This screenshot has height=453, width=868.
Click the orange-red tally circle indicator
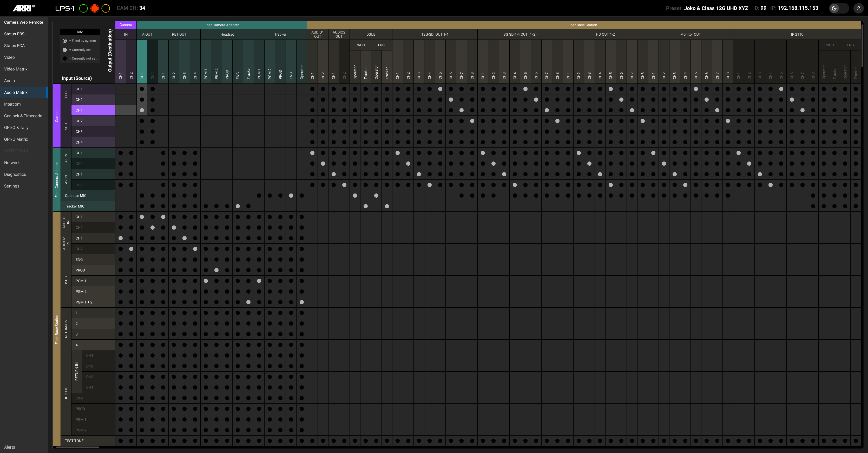tap(95, 8)
